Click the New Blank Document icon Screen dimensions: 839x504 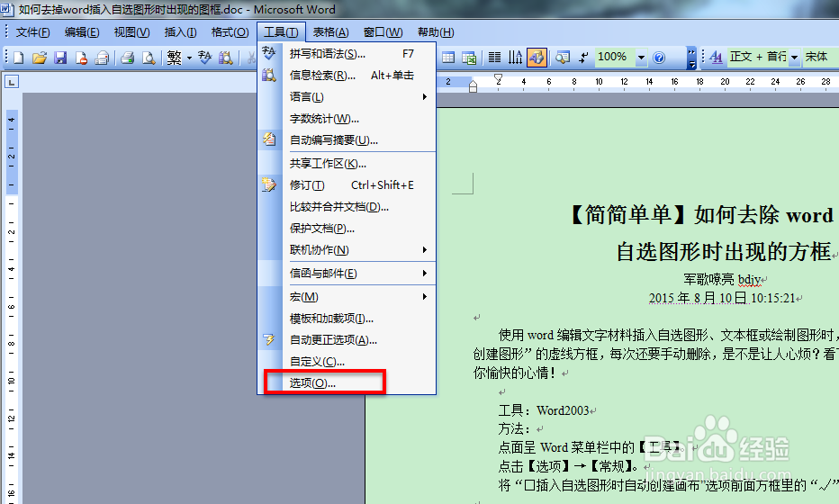click(19, 58)
